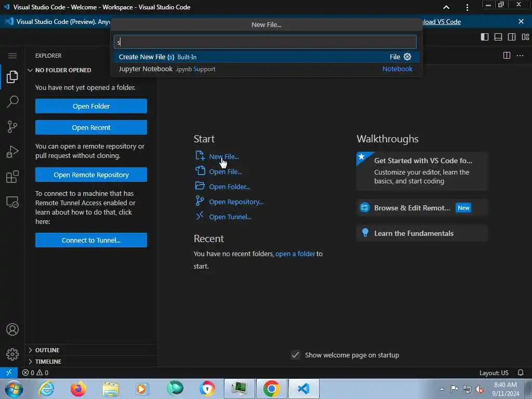Click the gear icon on Create New File row
Screen dimensions: 532x399
(x=407, y=57)
